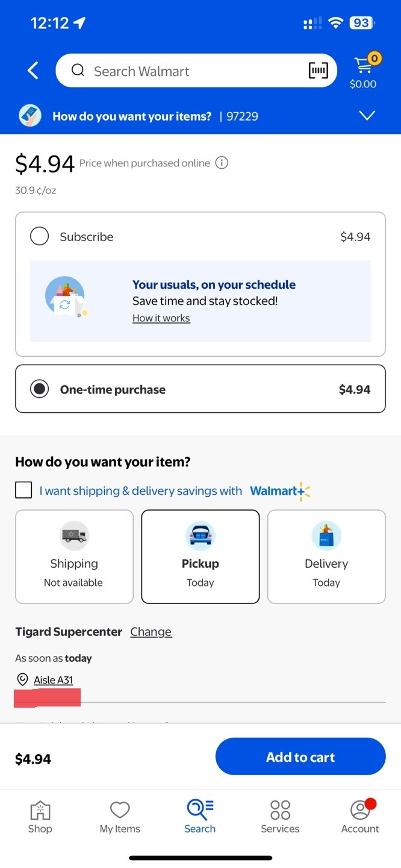Tap the Aisle A31 location pin icon
The width and height of the screenshot is (401, 868).
22,680
